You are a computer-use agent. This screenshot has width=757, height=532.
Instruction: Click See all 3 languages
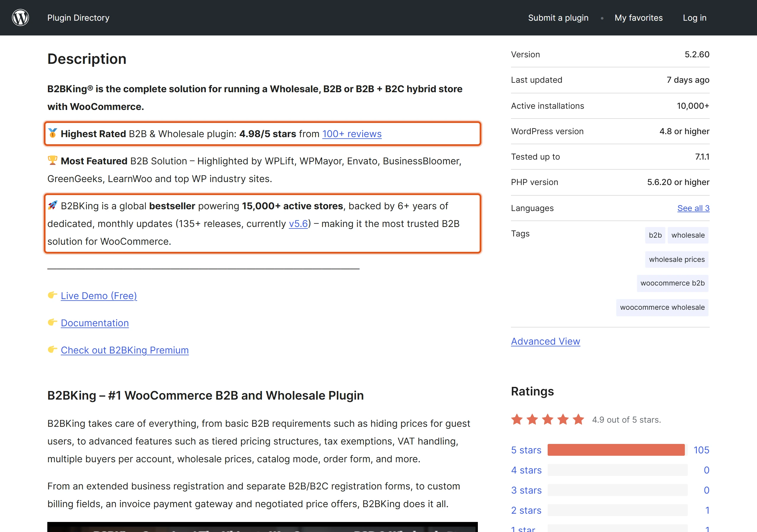point(693,208)
